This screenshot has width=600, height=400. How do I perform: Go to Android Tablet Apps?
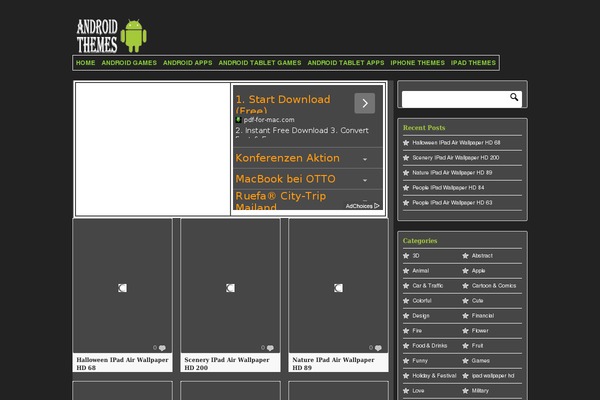[x=346, y=63]
